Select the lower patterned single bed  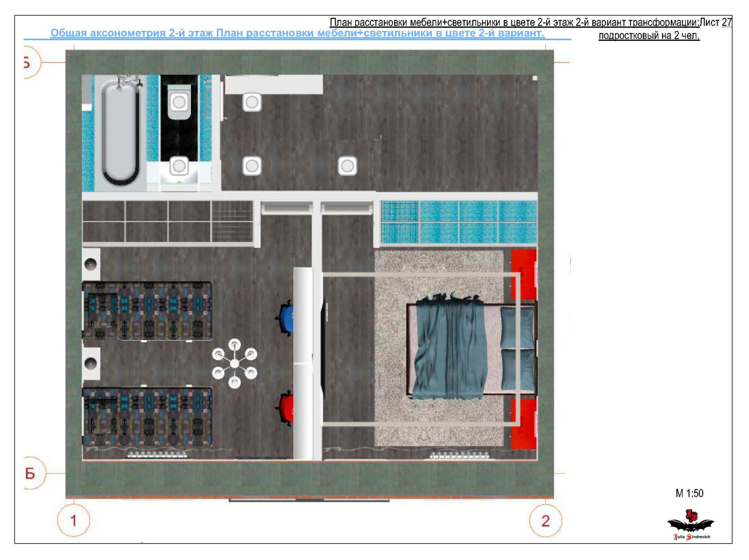point(147,416)
